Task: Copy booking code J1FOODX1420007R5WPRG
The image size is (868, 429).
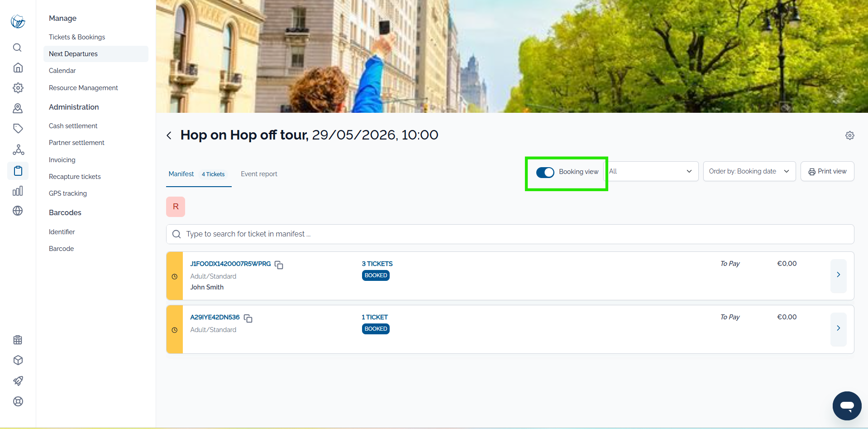Action: click(x=279, y=265)
